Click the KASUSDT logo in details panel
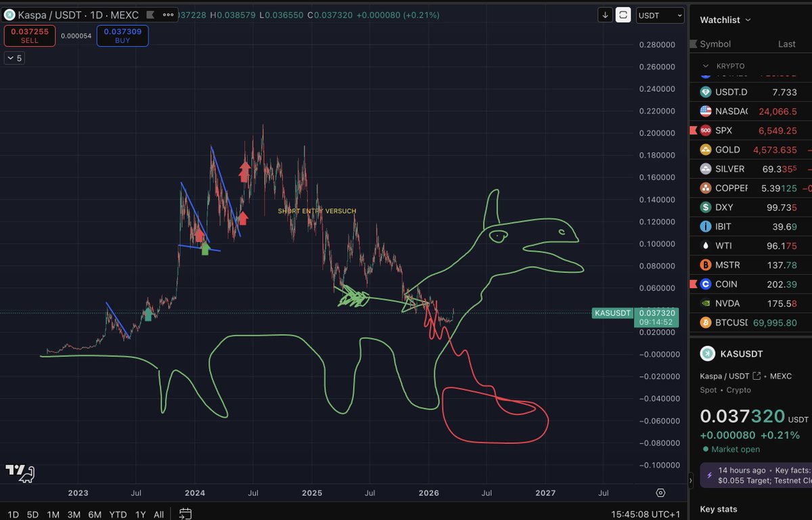 (x=708, y=353)
